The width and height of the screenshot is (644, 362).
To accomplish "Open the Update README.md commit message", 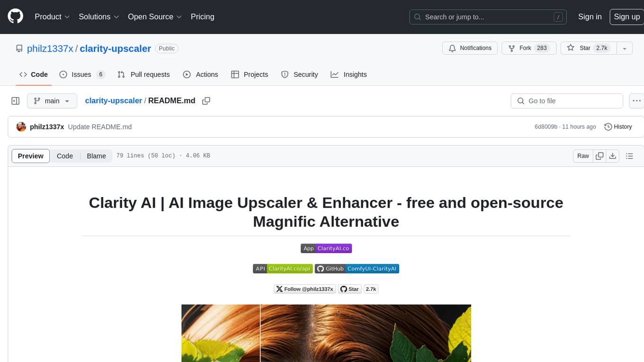I will point(100,127).
